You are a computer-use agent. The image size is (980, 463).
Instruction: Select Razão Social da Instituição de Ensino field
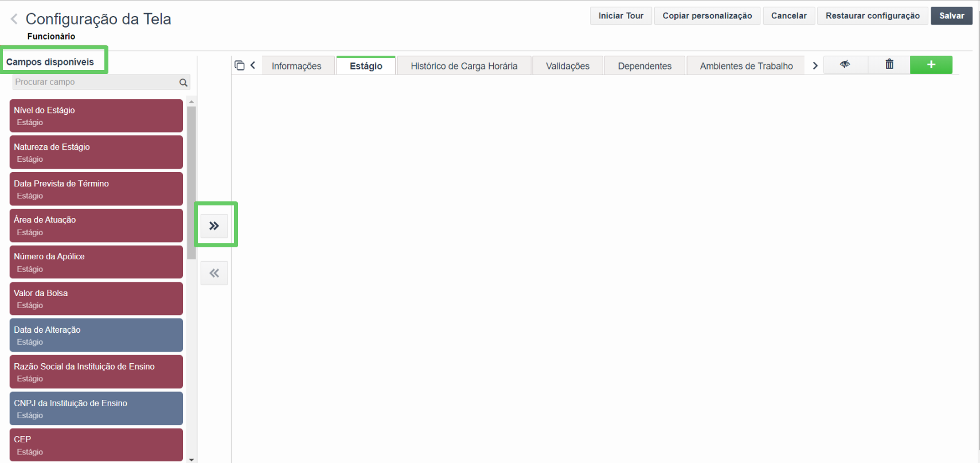pyautogui.click(x=96, y=372)
